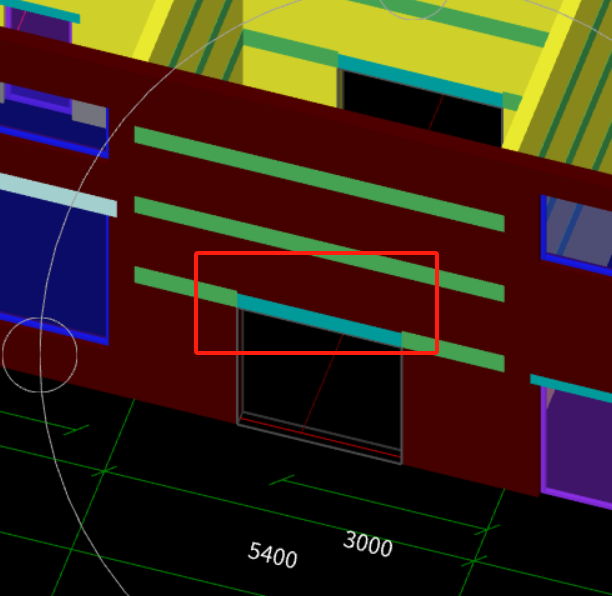Select the pale light-blue beam above the left blue window
612x596 pixels.
pos(58,195)
